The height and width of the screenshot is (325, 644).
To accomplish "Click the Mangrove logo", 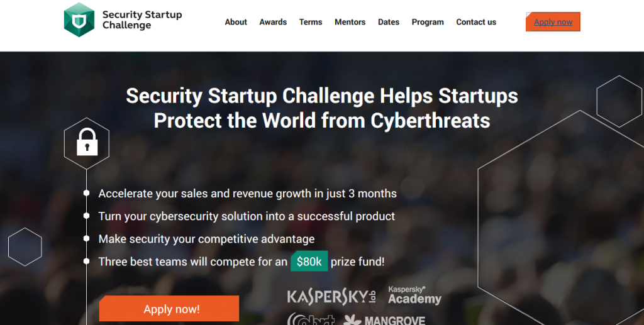I will [384, 320].
